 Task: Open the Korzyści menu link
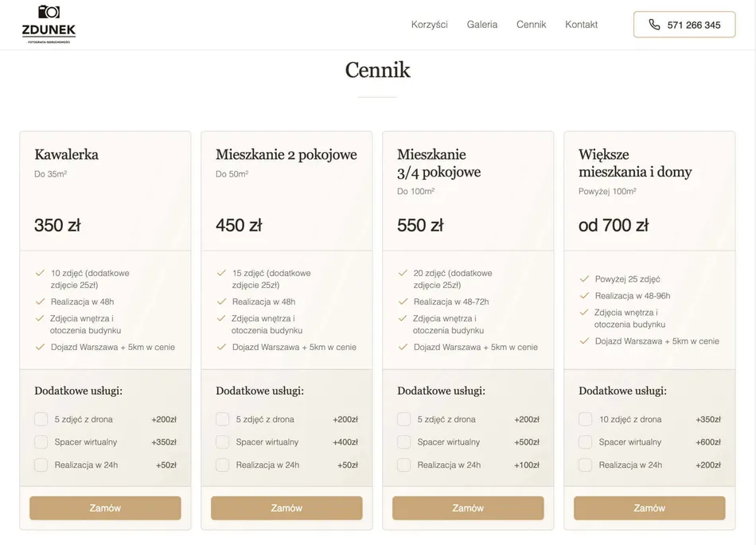click(x=429, y=25)
